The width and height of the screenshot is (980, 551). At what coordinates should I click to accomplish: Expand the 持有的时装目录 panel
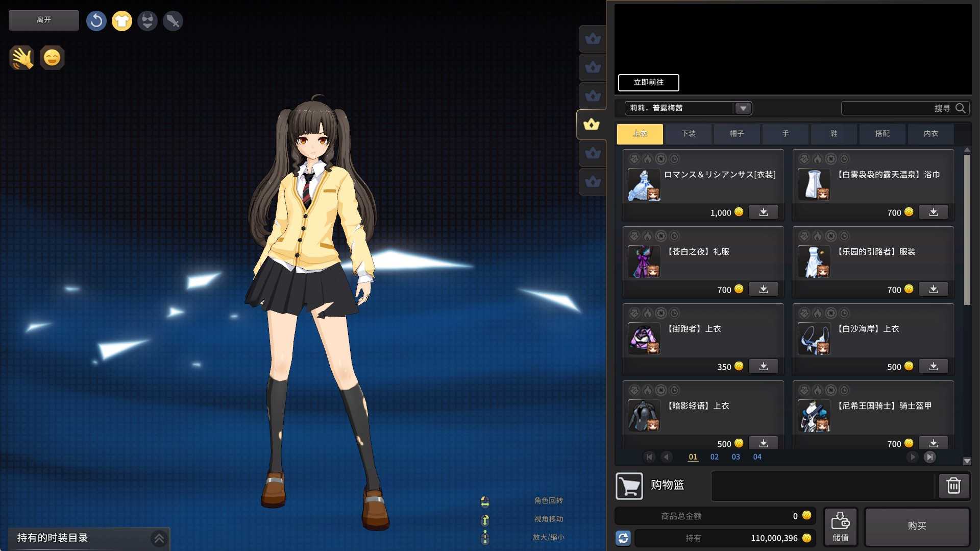point(159,538)
